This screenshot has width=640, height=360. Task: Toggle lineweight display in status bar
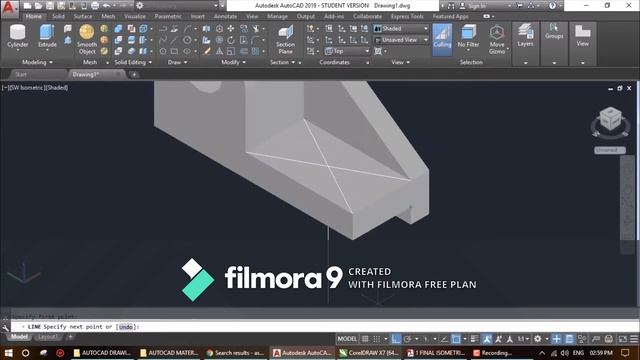474,339
